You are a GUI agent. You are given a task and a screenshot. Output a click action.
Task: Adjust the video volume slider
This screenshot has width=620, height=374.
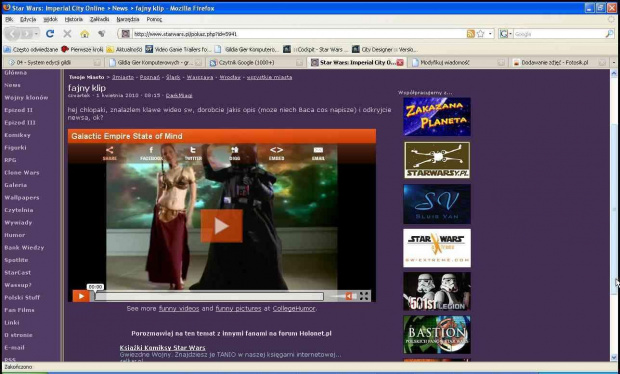pos(337,296)
